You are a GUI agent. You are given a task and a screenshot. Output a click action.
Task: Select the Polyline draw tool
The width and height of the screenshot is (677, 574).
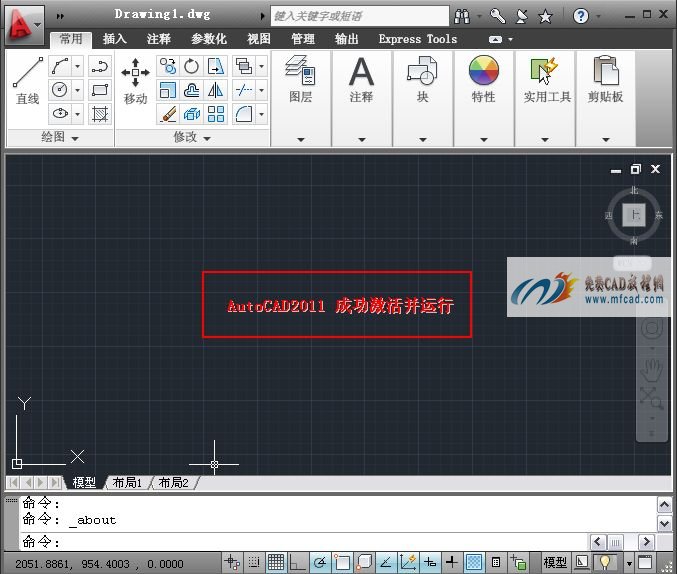coord(100,66)
